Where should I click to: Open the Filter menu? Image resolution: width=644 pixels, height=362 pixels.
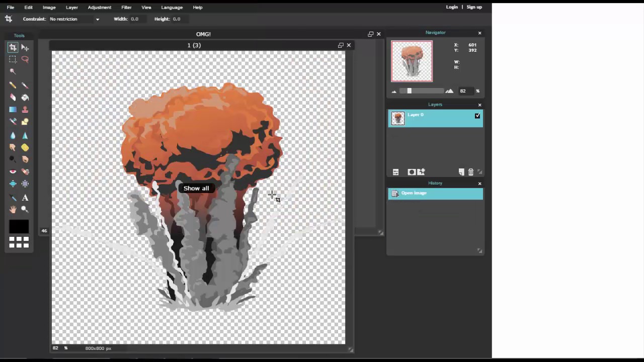[126, 8]
